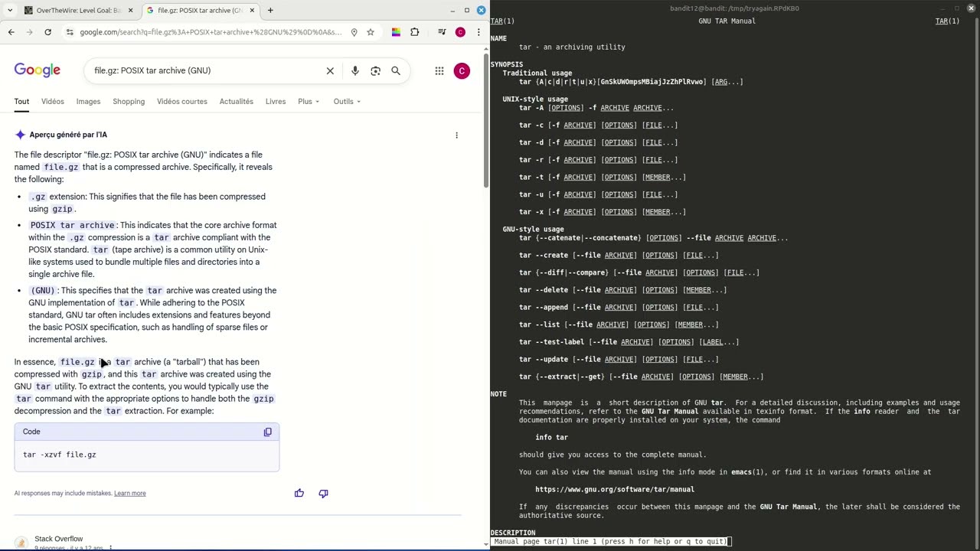Switch to the Images results tab
This screenshot has height=551, width=980.
pos(88,102)
